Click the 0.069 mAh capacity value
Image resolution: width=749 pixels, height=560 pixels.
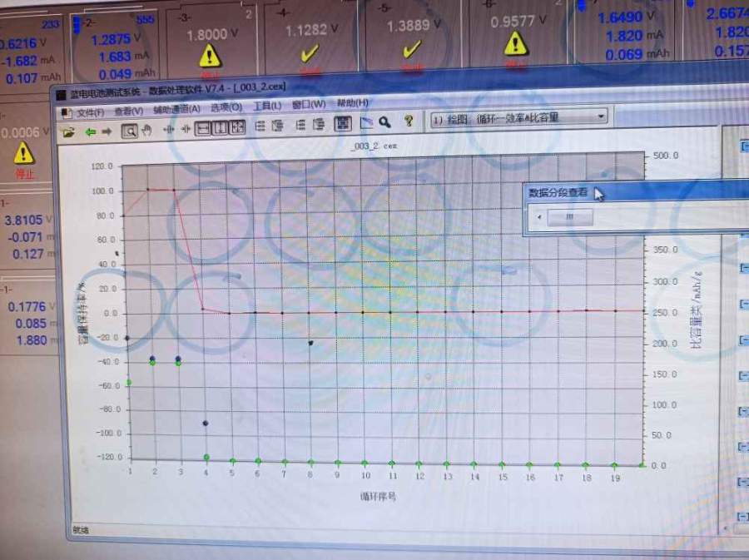tap(637, 54)
